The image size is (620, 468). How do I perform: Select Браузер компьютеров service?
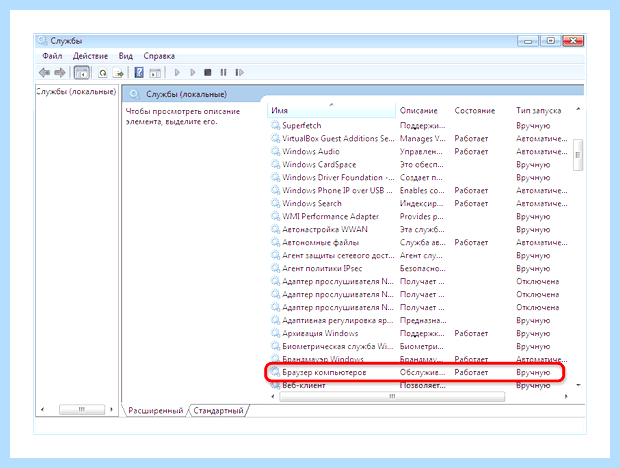coord(415,372)
